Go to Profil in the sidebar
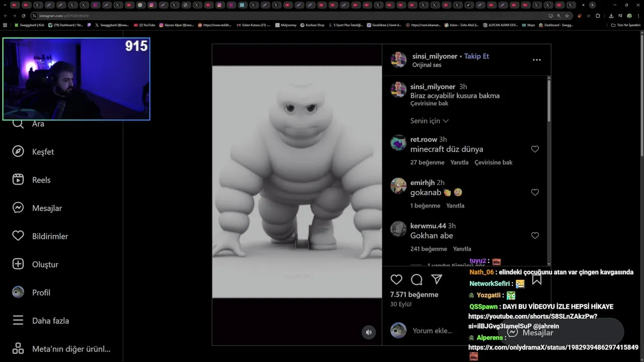Image resolution: width=644 pixels, height=362 pixels. [31, 293]
